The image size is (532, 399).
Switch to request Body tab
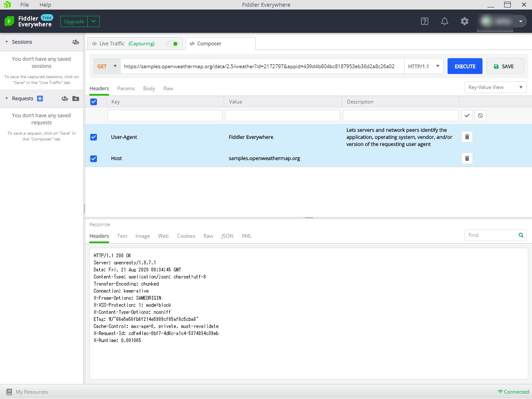click(149, 89)
